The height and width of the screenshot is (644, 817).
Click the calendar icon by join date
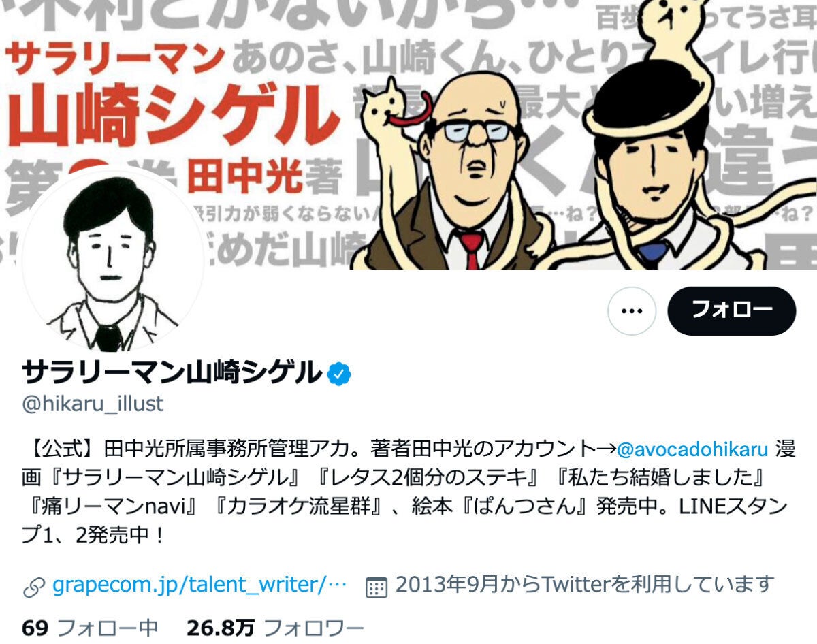point(377,585)
